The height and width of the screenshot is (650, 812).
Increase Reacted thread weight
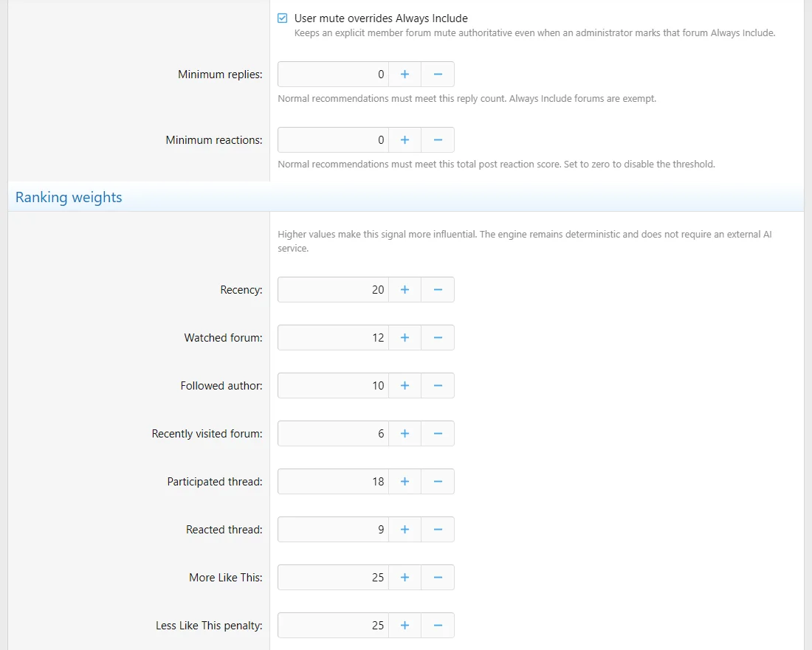click(x=405, y=530)
